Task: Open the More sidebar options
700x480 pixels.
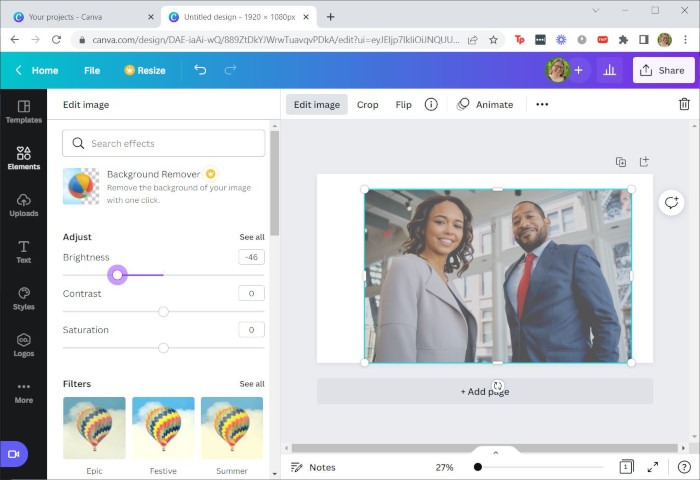Action: pyautogui.click(x=24, y=392)
